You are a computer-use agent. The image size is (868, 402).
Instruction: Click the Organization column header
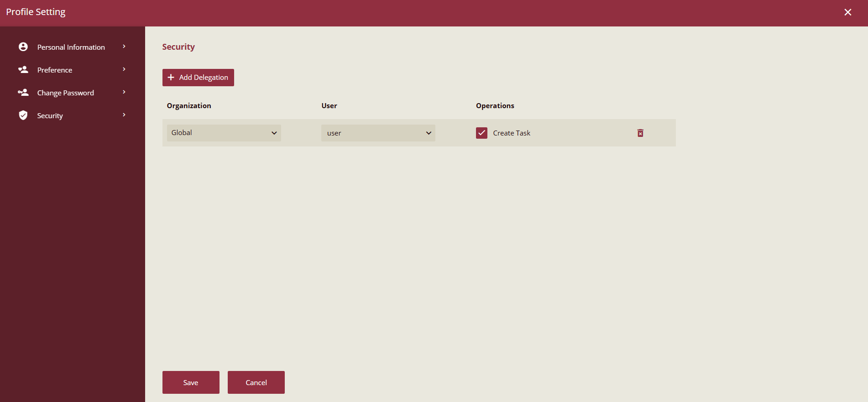[189, 106]
